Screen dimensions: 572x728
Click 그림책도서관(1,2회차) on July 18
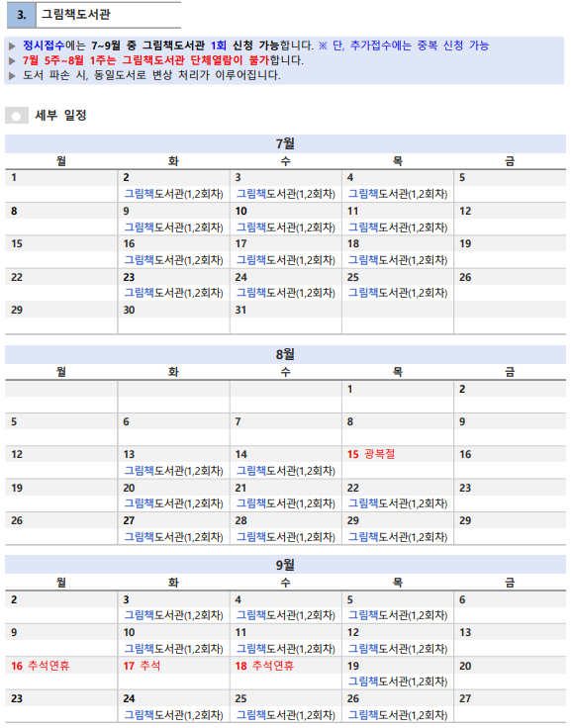[x=398, y=260]
